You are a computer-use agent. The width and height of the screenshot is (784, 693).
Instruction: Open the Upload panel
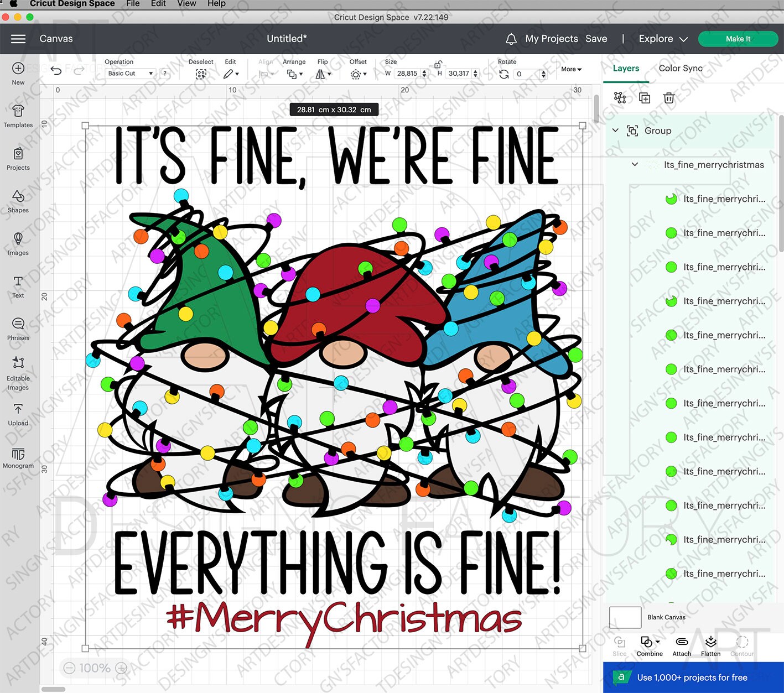tap(18, 414)
